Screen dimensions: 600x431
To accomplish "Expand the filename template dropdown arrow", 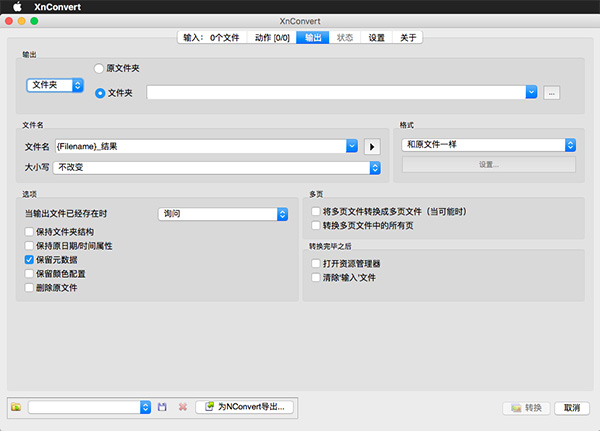I will click(352, 146).
